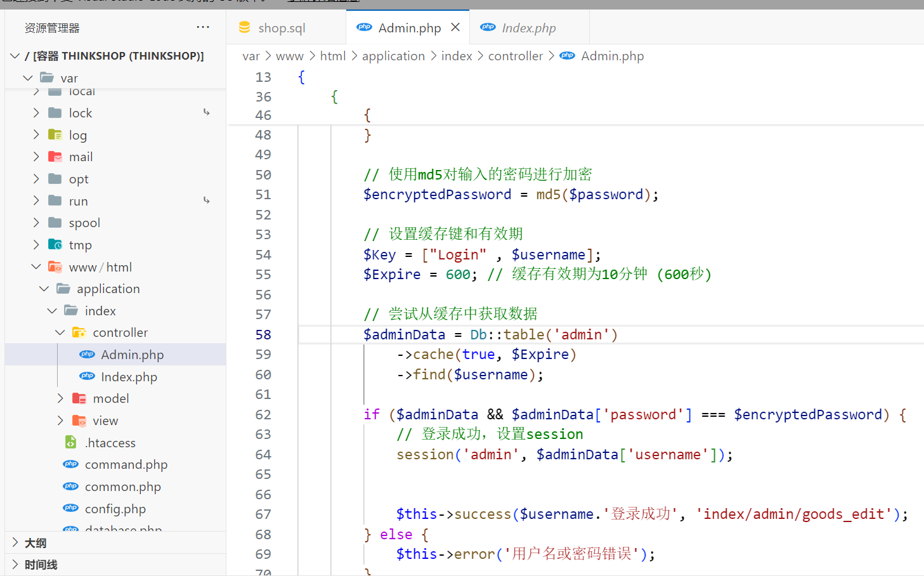Click the run folder icon
The height and width of the screenshot is (576, 924).
pos(55,201)
